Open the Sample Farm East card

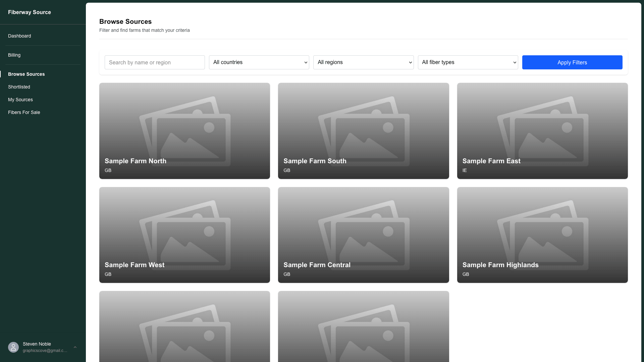[x=542, y=131]
